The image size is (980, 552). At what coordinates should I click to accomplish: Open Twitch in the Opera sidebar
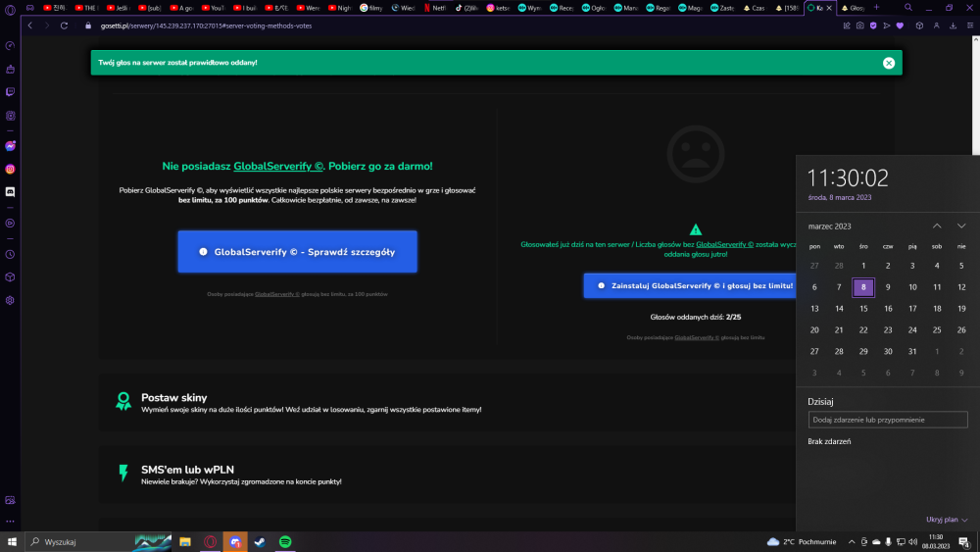(10, 92)
